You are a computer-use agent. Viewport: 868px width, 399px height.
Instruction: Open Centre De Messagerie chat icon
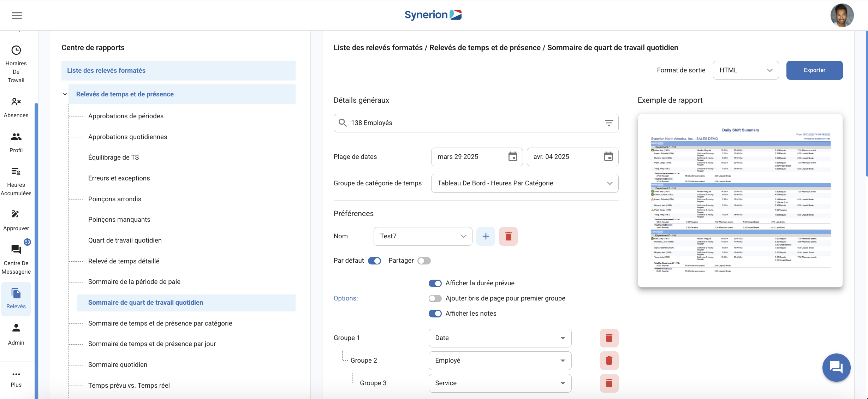point(16,250)
